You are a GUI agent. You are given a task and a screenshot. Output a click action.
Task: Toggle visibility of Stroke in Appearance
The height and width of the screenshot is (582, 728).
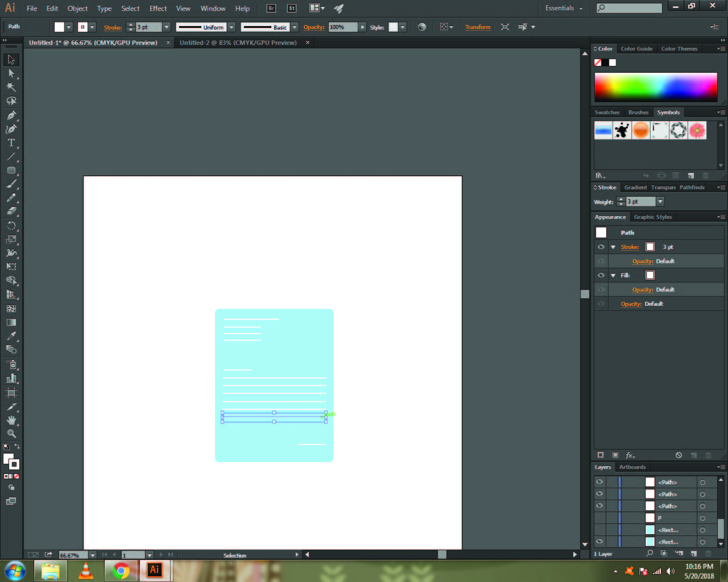click(601, 247)
